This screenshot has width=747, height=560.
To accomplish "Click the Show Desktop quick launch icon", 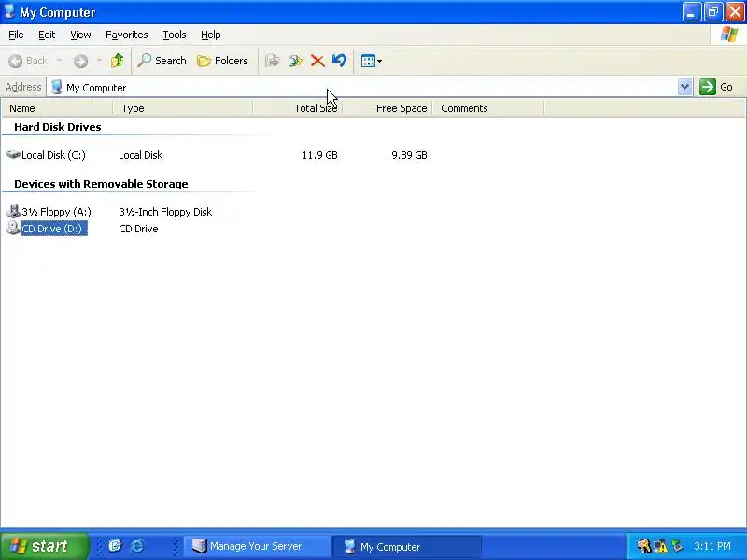I will (115, 546).
